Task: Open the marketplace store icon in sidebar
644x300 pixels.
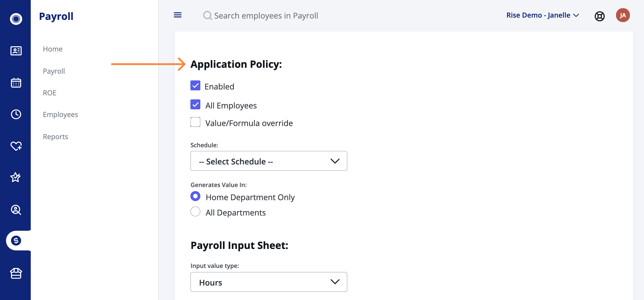Action: (16, 273)
